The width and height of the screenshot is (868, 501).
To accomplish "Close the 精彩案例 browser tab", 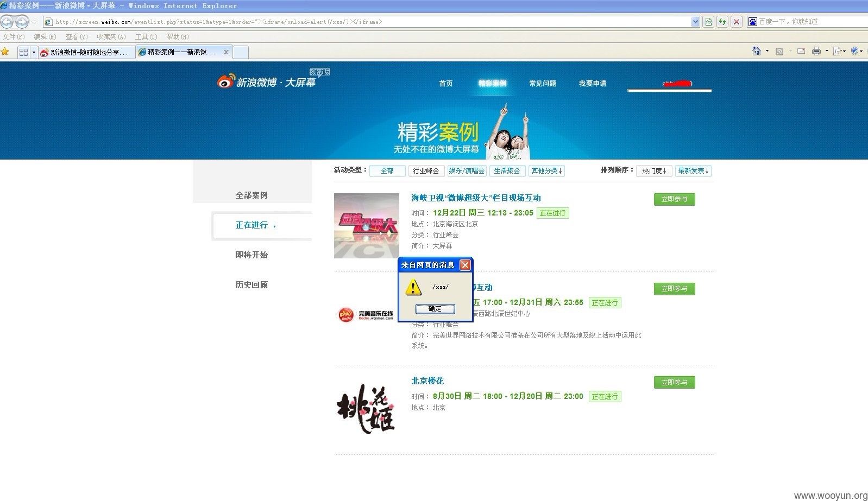I will point(227,52).
